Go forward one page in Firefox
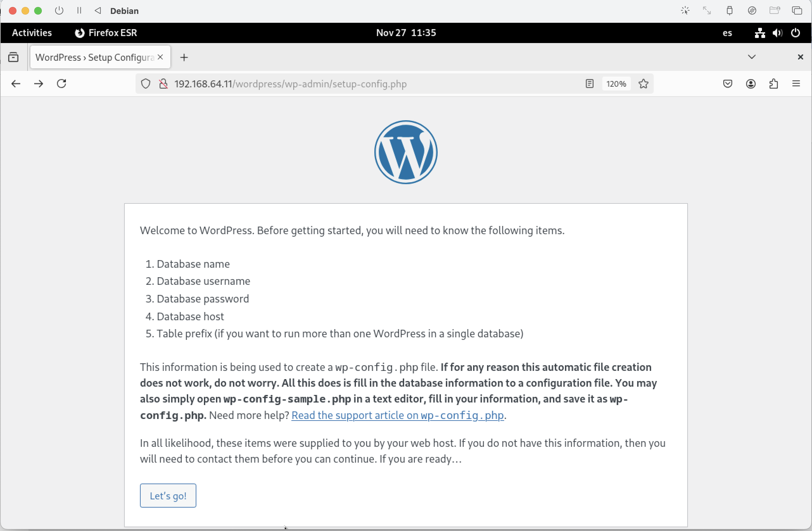Screen dimensions: 812x531 (39, 84)
